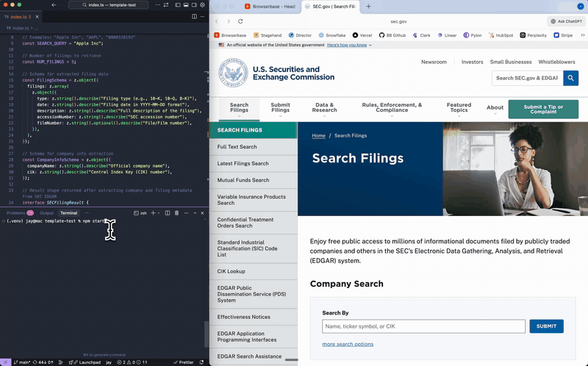Click the swap arrows icon in editor title bar
This screenshot has width=588, height=366.
pyautogui.click(x=166, y=5)
